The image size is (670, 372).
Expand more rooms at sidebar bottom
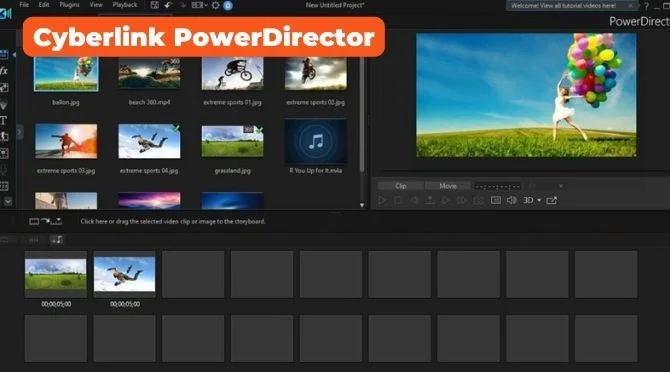coord(8,201)
